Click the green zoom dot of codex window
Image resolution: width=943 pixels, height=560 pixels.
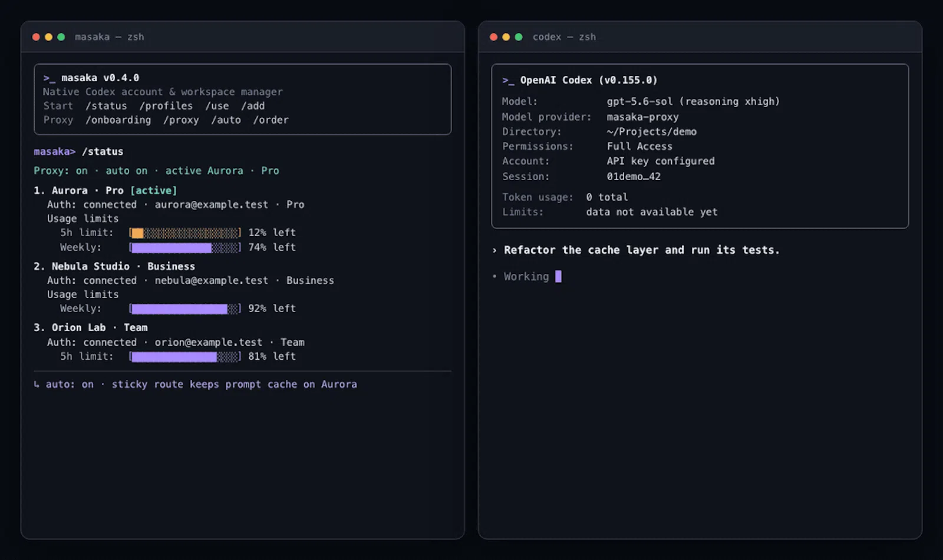[519, 37]
